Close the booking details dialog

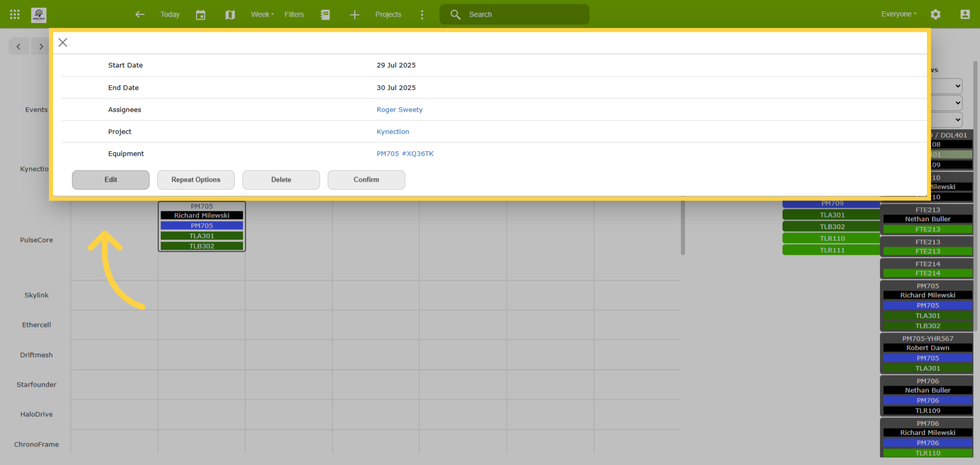(x=62, y=42)
